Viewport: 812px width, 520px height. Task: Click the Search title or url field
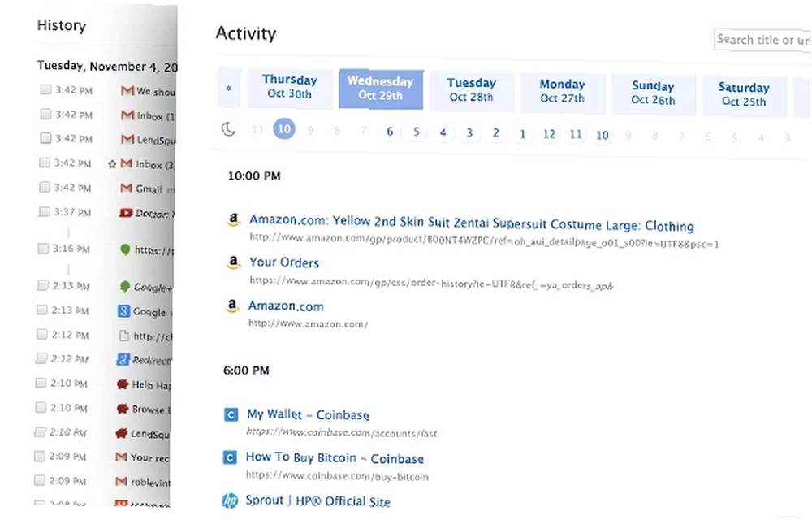click(x=762, y=40)
